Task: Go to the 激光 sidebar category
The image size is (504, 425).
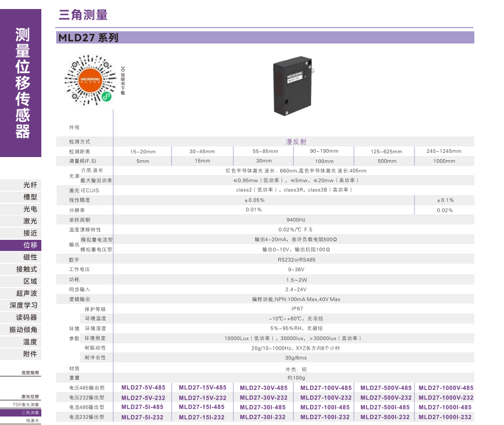Action: 30,221
